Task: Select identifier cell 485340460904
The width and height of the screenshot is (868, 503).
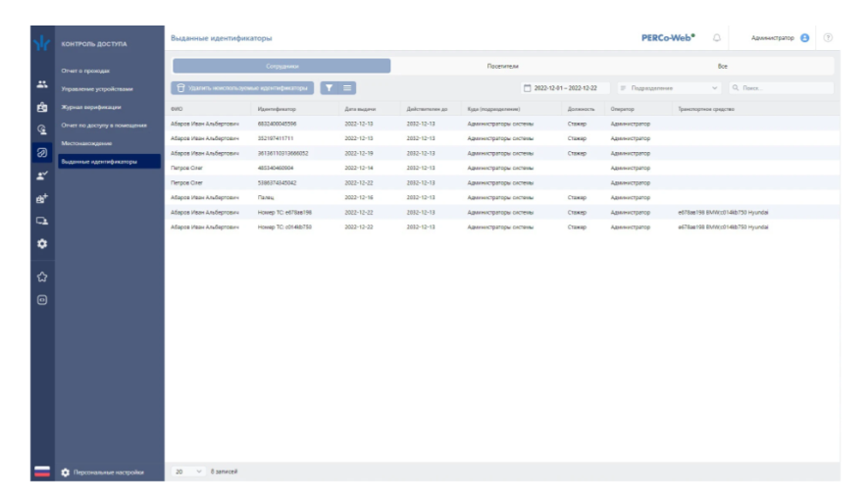Action: tap(276, 168)
